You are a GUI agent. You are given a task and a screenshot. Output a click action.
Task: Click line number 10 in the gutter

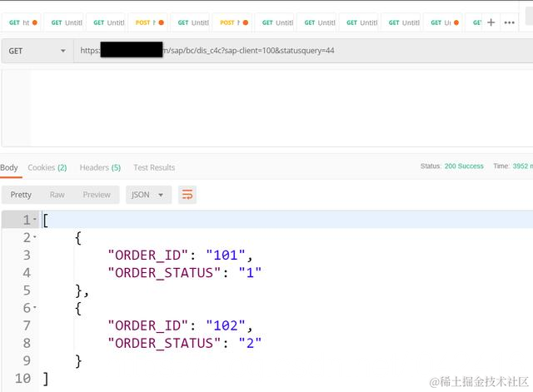click(22, 379)
